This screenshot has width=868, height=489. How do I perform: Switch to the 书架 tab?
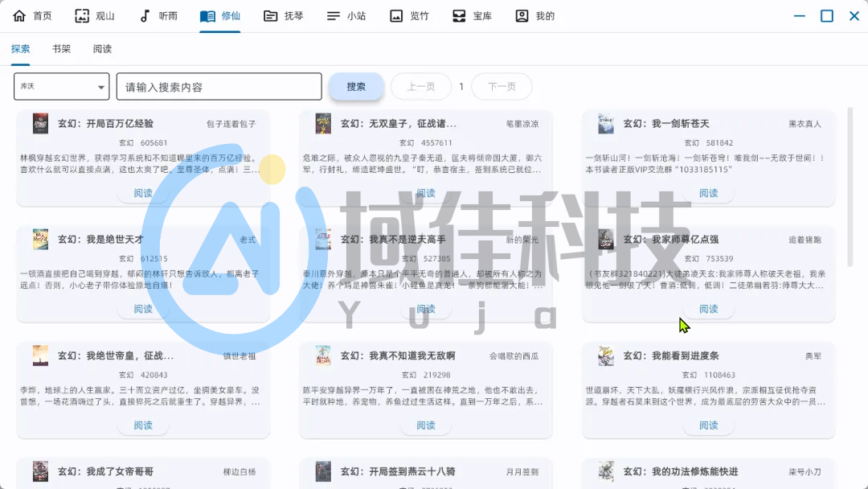(61, 49)
